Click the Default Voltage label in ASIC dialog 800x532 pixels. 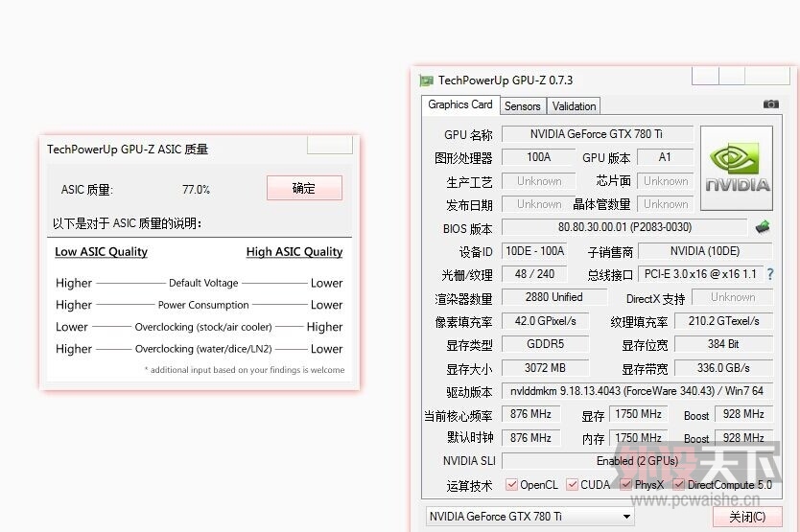pos(203,283)
